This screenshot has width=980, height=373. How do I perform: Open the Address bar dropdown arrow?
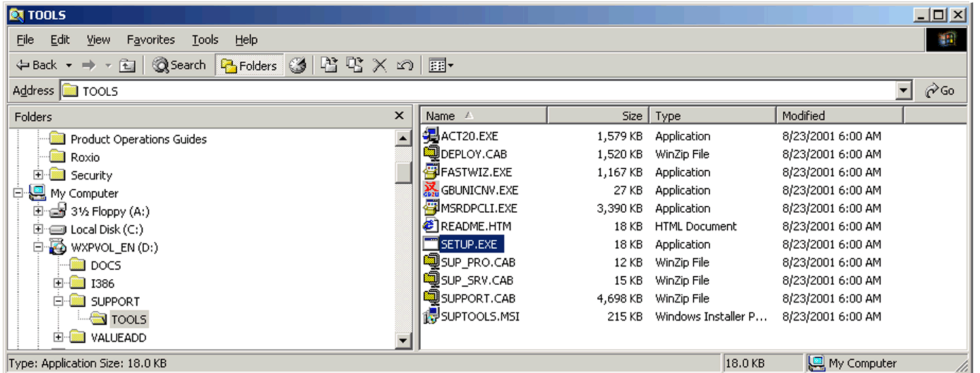pos(903,90)
